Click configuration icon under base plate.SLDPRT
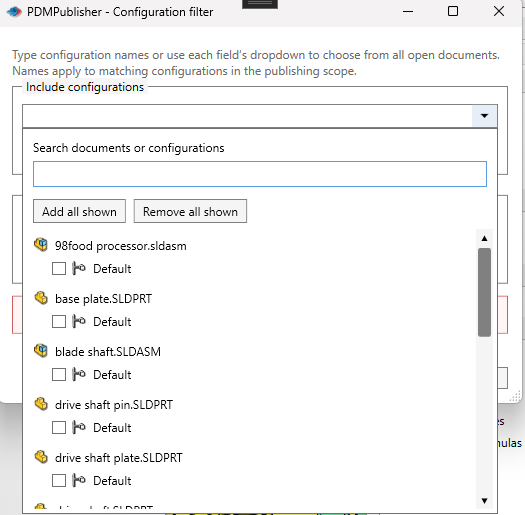The width and height of the screenshot is (525, 515). (79, 321)
